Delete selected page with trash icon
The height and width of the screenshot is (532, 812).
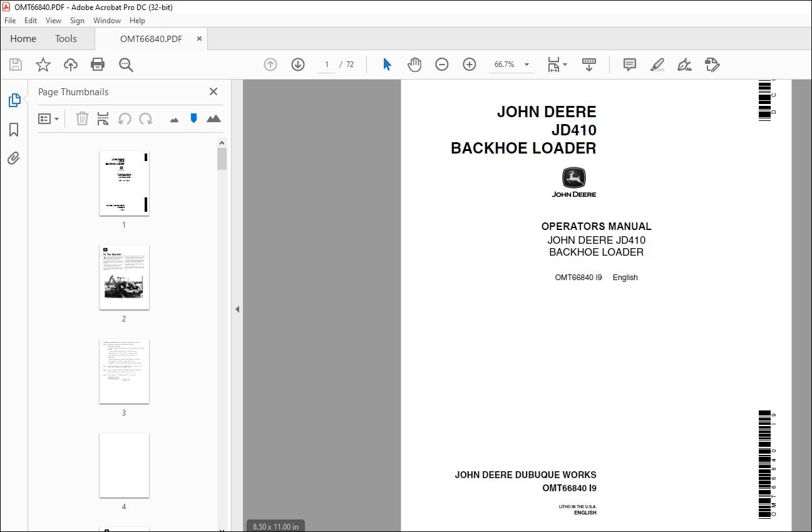(82, 118)
